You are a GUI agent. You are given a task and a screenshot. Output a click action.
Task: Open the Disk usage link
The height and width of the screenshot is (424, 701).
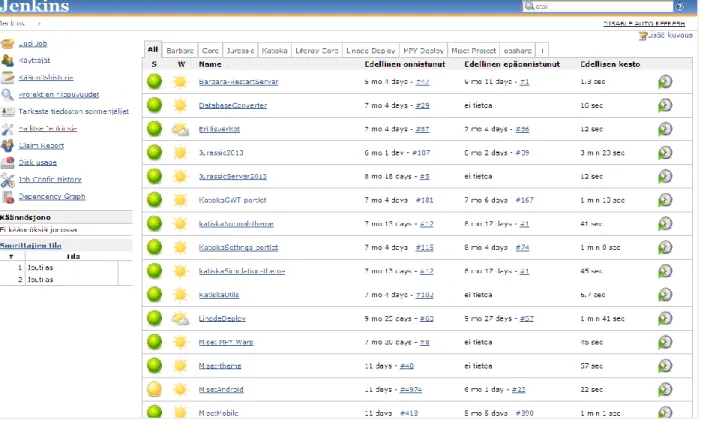[x=38, y=162]
